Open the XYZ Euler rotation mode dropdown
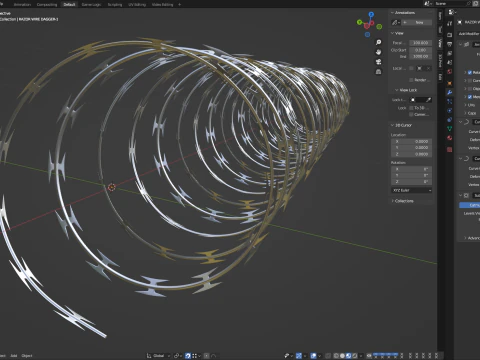Viewport: 480px width, 360px height. (412, 190)
